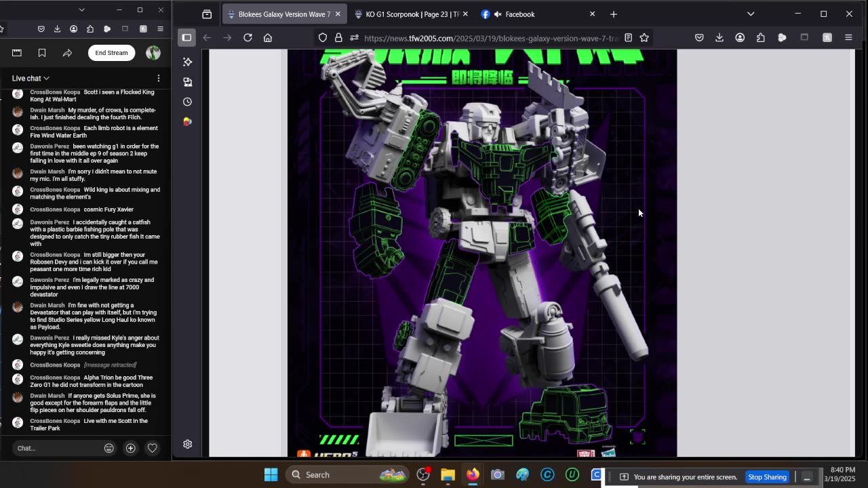This screenshot has height=488, width=868.
Task: Unmute the Facebook tab audio icon
Action: coord(498,14)
